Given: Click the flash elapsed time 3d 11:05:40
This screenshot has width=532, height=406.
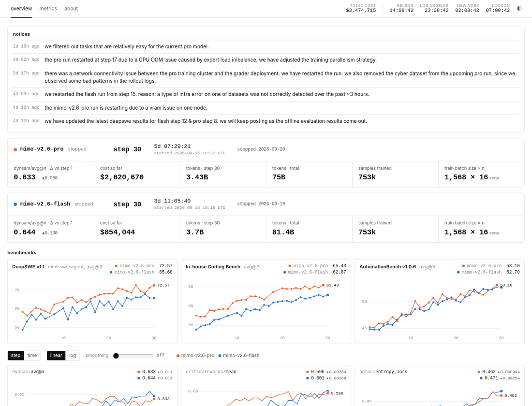Looking at the screenshot, I should tap(172, 201).
